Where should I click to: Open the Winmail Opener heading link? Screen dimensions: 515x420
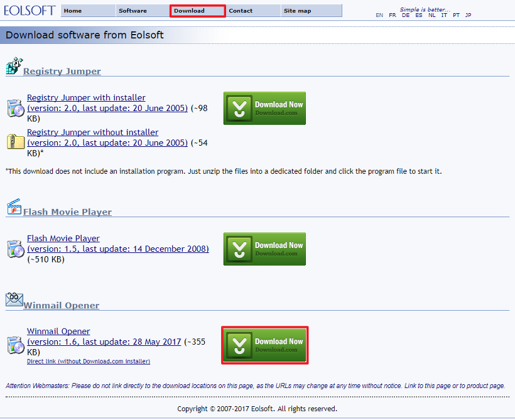click(62, 305)
